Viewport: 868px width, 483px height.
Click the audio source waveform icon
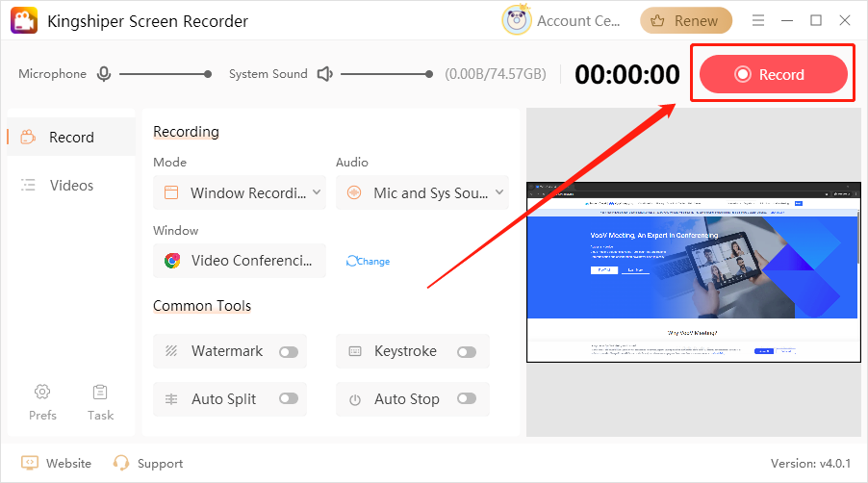(354, 192)
